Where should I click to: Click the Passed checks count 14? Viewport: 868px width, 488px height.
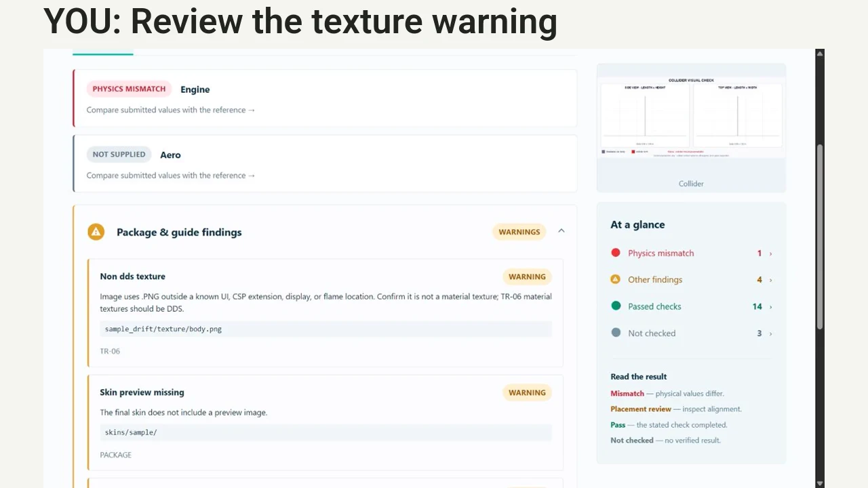click(x=757, y=307)
